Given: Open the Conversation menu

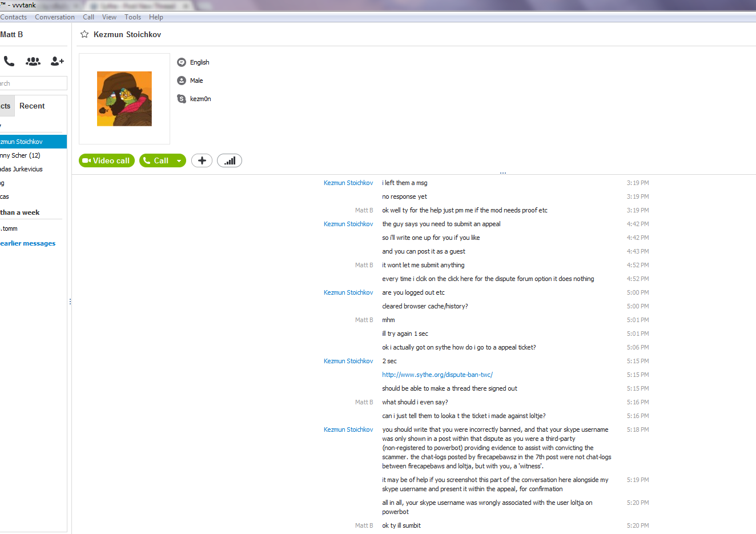Looking at the screenshot, I should (x=55, y=17).
